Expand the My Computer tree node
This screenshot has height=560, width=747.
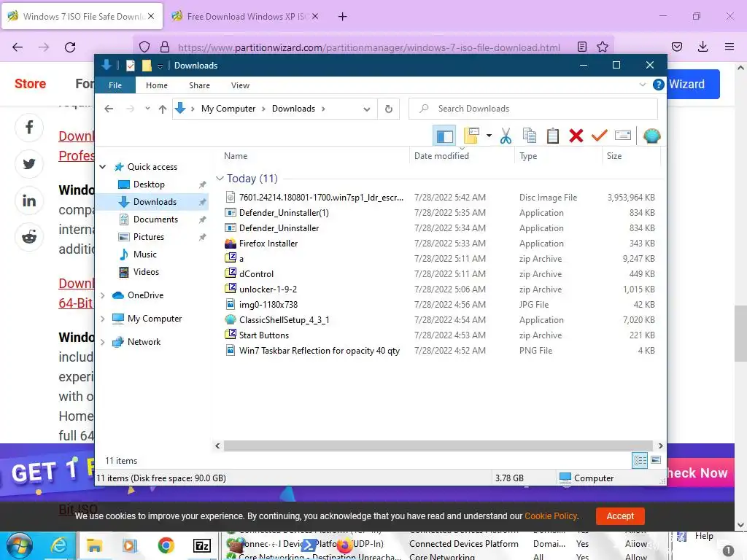[102, 319]
